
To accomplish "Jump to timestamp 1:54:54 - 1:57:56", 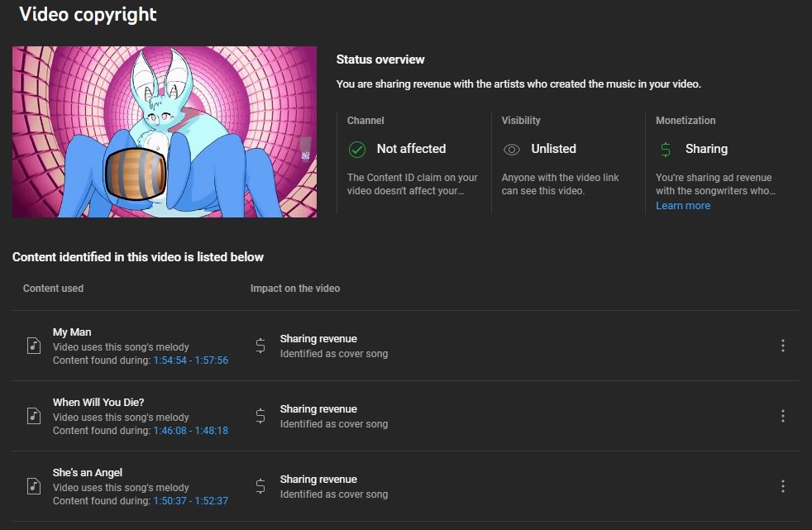I will click(x=190, y=360).
